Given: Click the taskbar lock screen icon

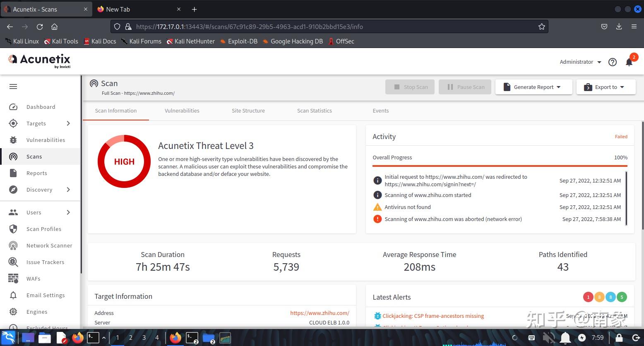Looking at the screenshot, I should pos(619,338).
